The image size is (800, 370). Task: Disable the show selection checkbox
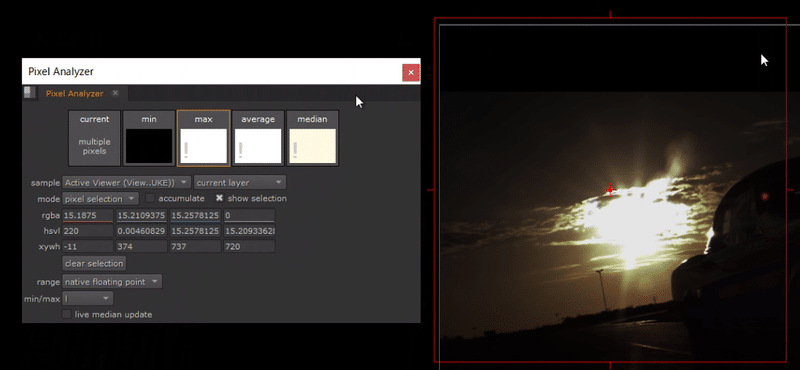(219, 198)
